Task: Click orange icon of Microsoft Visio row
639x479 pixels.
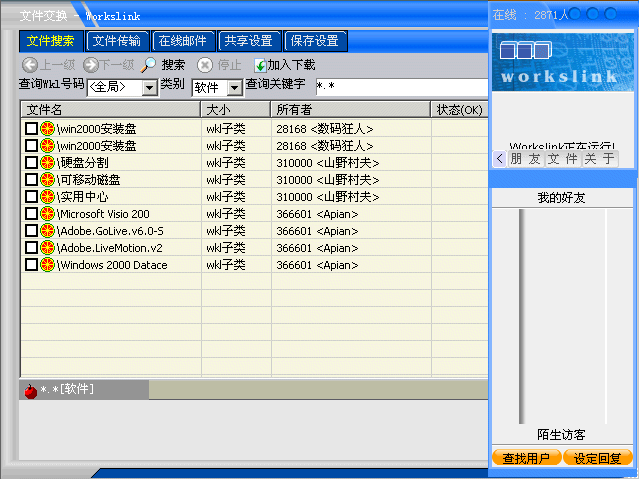Action: [47, 214]
